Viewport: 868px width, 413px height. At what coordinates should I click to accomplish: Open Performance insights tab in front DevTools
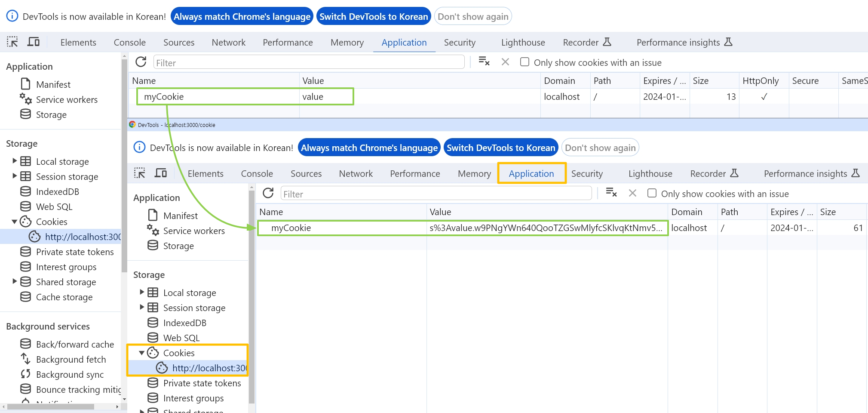[812, 173]
